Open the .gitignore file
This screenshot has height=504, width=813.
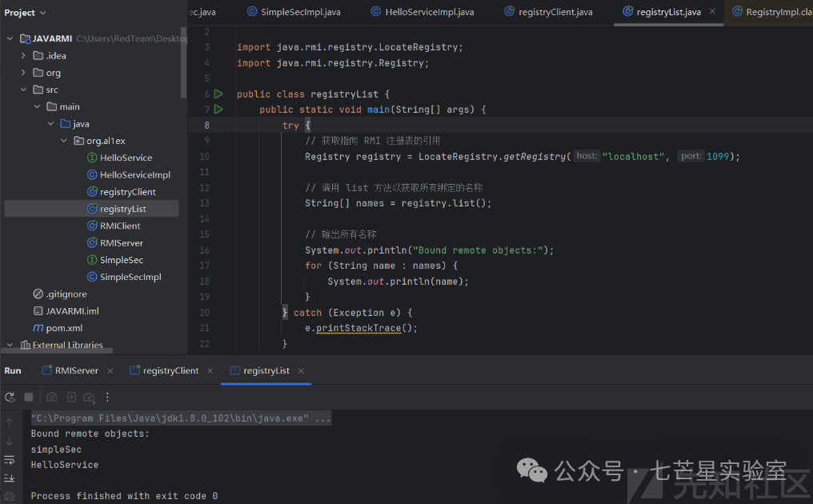66,294
